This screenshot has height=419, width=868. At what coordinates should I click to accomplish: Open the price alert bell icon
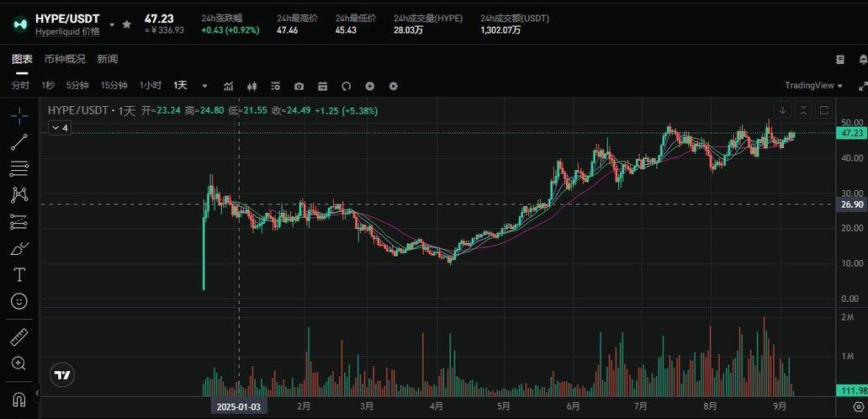(x=862, y=59)
